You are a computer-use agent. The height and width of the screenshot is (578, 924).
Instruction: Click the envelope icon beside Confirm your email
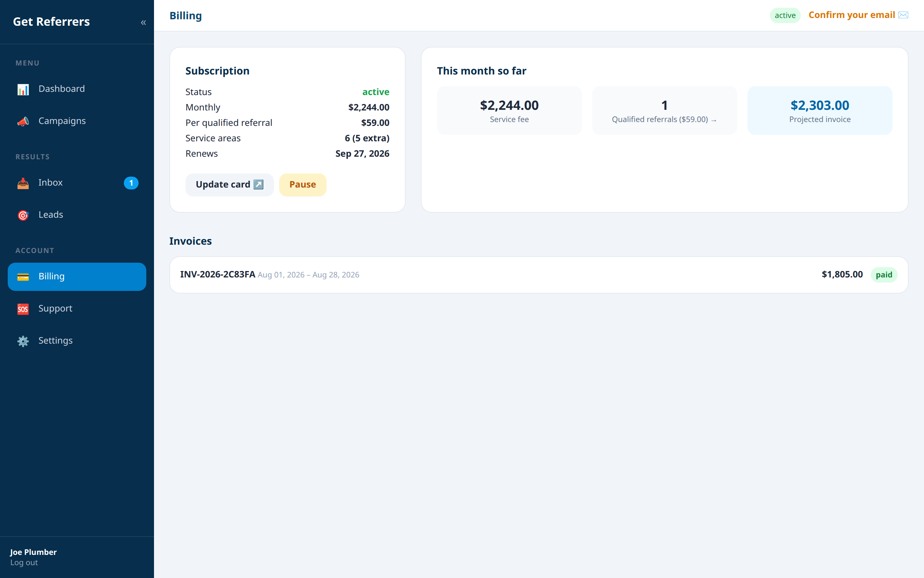[903, 15]
